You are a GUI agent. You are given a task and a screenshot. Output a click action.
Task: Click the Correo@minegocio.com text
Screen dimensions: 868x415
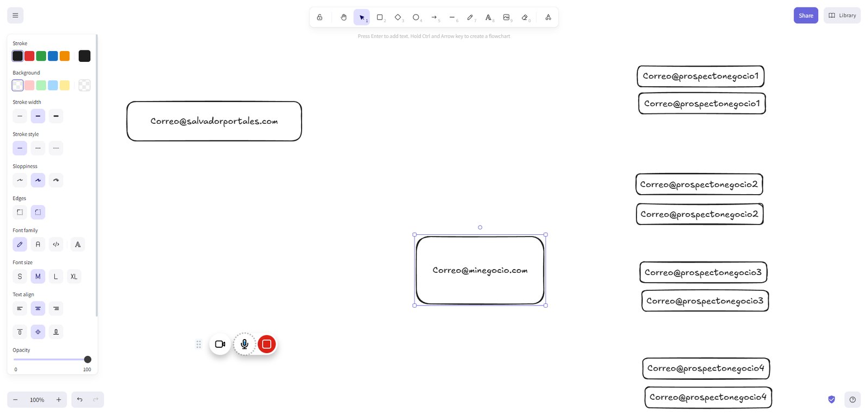480,270
